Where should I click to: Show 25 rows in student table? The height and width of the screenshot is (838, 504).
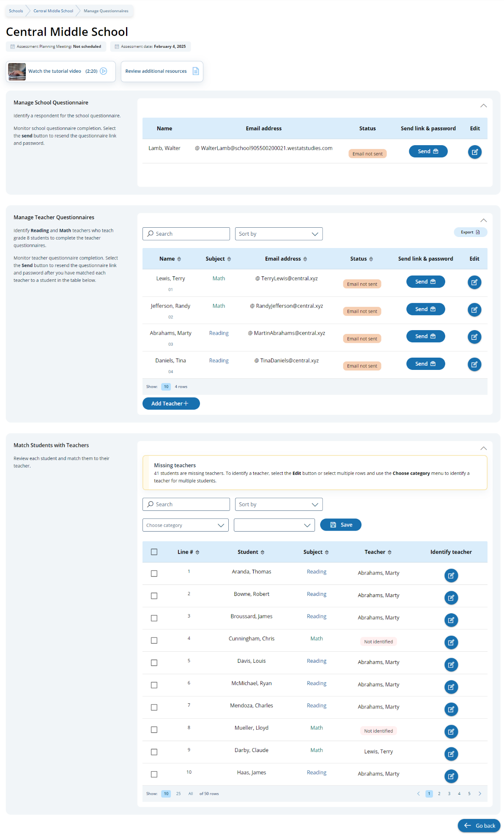point(178,794)
